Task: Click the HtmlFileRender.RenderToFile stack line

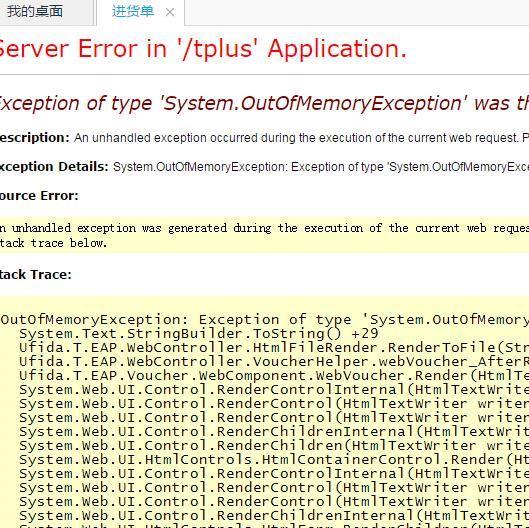Action: click(274, 348)
